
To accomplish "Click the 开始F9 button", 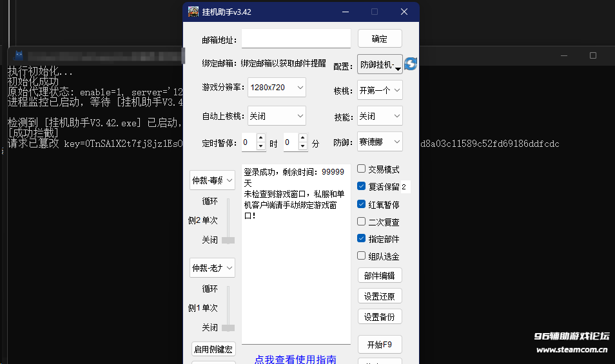I will click(x=380, y=345).
